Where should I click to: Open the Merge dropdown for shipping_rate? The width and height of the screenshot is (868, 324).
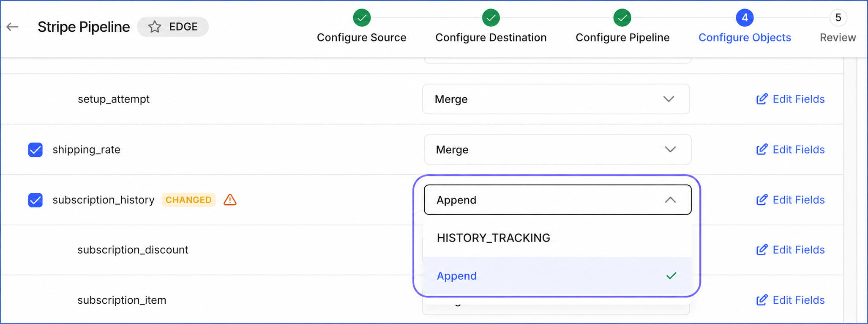(x=557, y=149)
